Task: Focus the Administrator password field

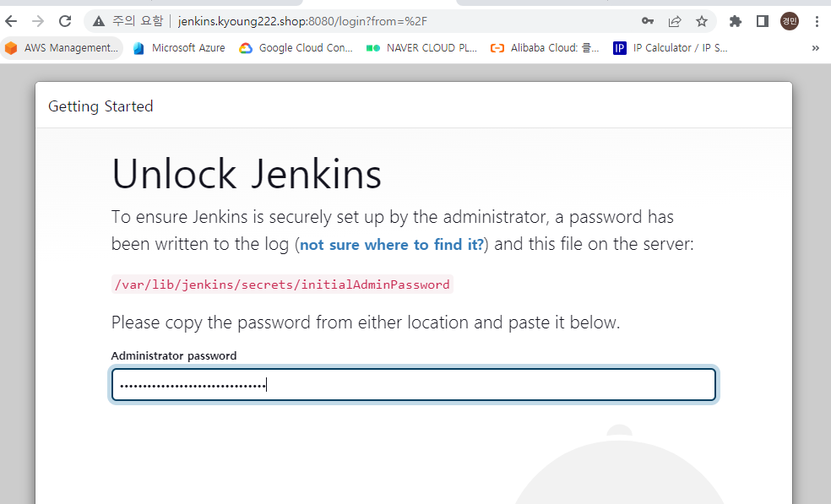Action: tap(413, 385)
